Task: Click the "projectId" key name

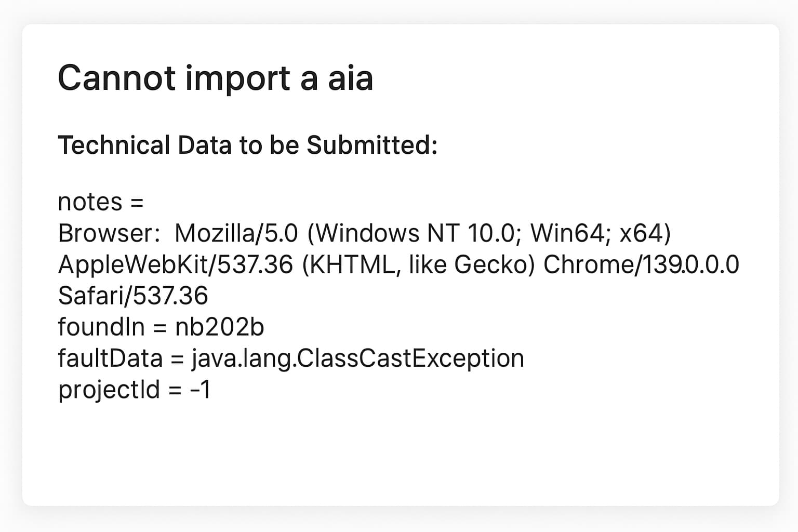Action: click(x=109, y=390)
